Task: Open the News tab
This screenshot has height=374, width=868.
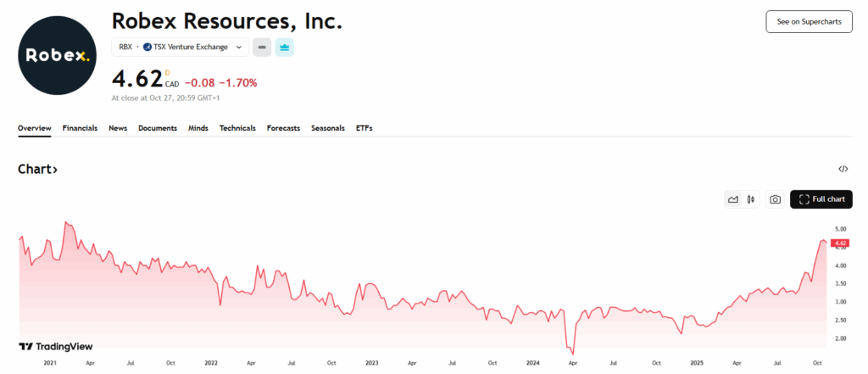Action: coord(118,128)
